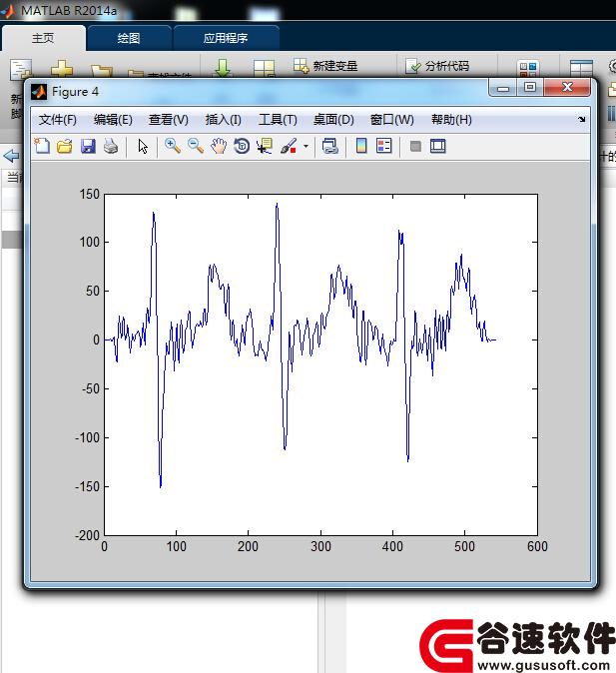Open the 查看(V) menu in Figure 4
The image size is (616, 673).
(x=169, y=119)
